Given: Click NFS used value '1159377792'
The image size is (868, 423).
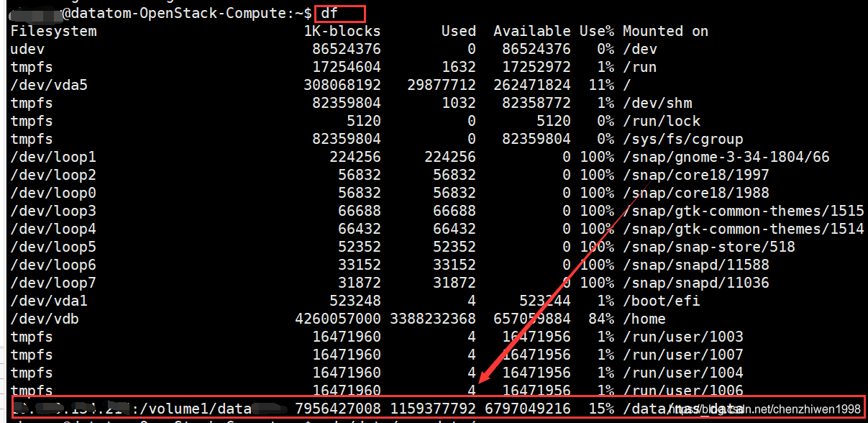Looking at the screenshot, I should (x=433, y=409).
